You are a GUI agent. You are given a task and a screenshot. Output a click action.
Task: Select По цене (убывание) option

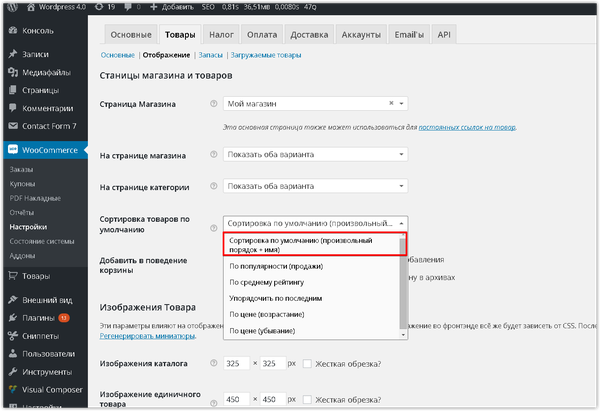[311, 331]
